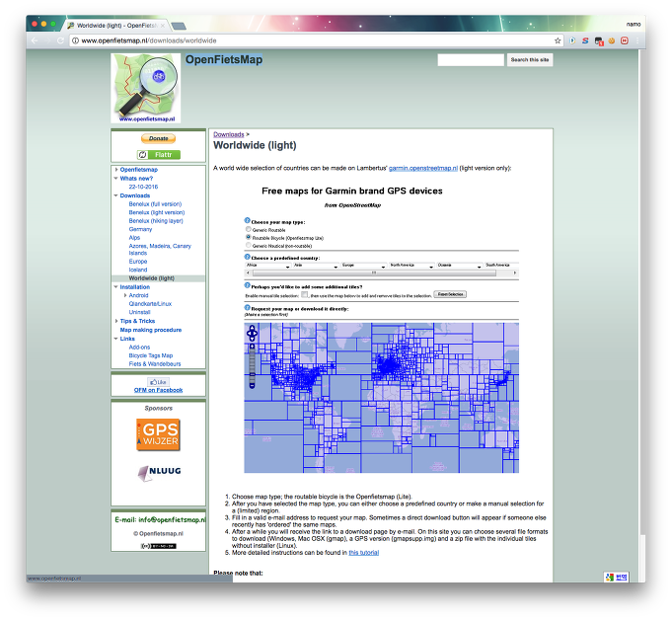The height and width of the screenshot is (620, 672).
Task: Open the NLUUG sponsor logo
Action: click(x=159, y=473)
